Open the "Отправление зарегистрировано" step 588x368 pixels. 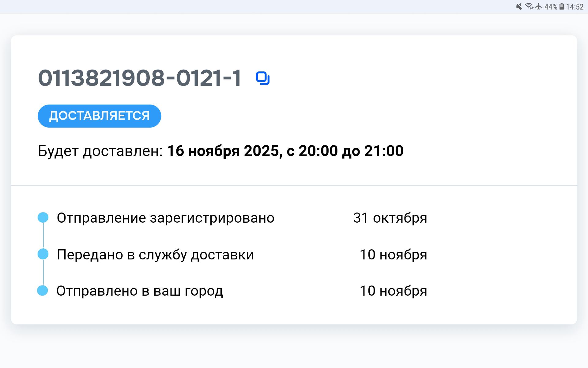pyautogui.click(x=165, y=218)
